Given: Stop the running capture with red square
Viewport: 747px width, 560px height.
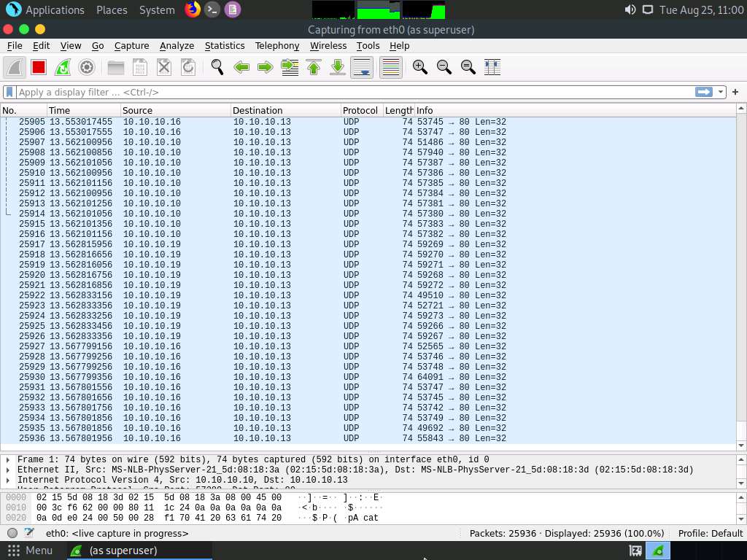Looking at the screenshot, I should pos(39,67).
